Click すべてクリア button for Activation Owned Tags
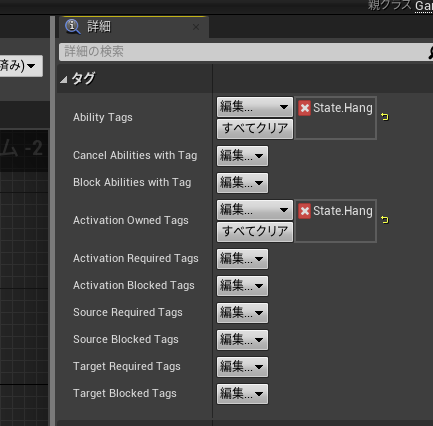This screenshot has width=433, height=426. coord(255,231)
